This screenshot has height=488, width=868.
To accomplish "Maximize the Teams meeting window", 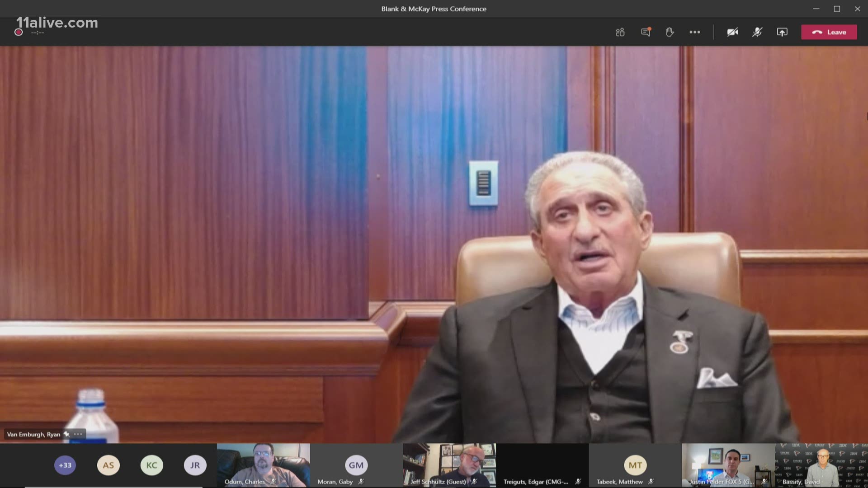I will click(x=837, y=9).
